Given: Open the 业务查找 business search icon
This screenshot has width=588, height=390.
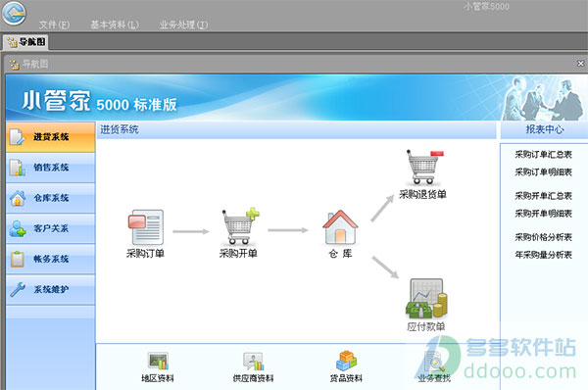Looking at the screenshot, I should tap(434, 362).
